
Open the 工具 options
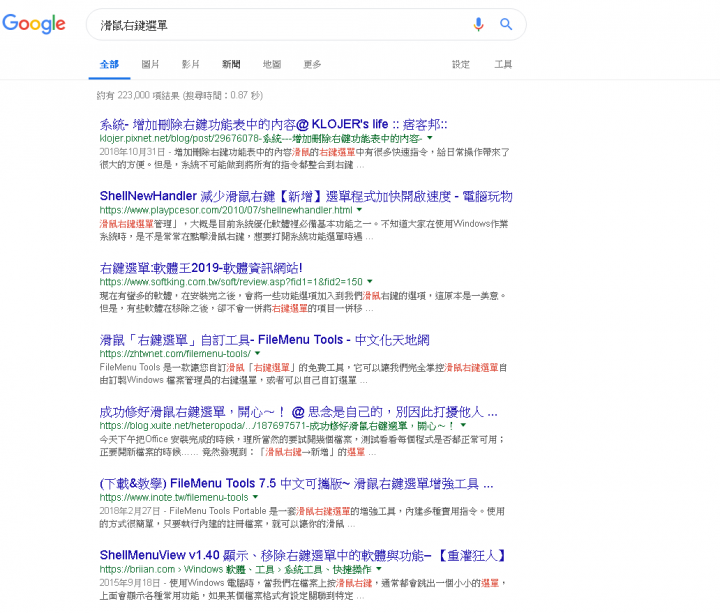point(503,64)
